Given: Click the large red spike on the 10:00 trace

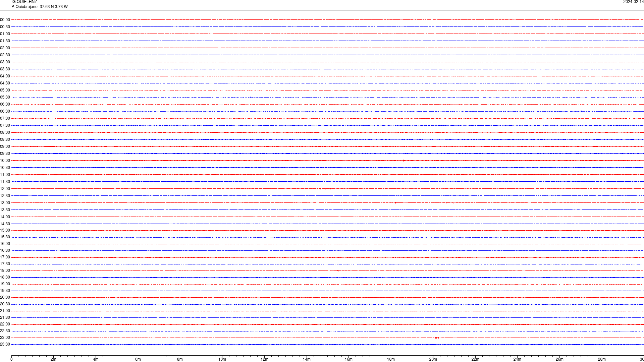Looking at the screenshot, I should tap(404, 161).
